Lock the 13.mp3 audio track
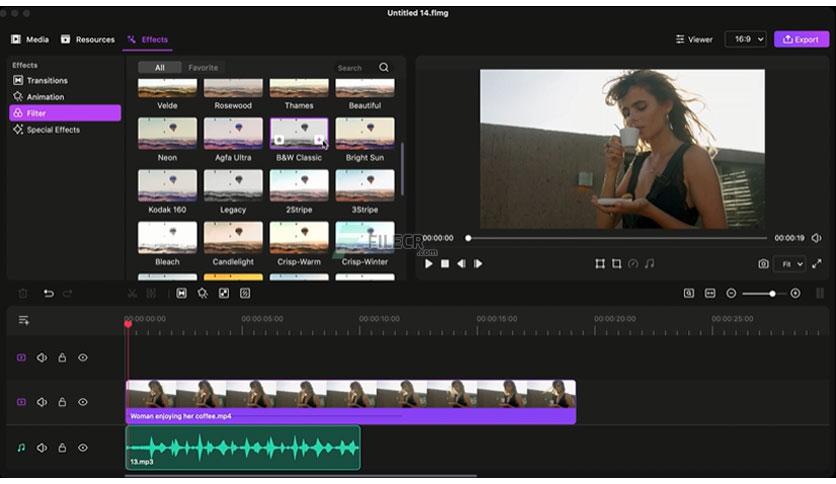Viewport: 836px width, 484px height. coord(62,448)
